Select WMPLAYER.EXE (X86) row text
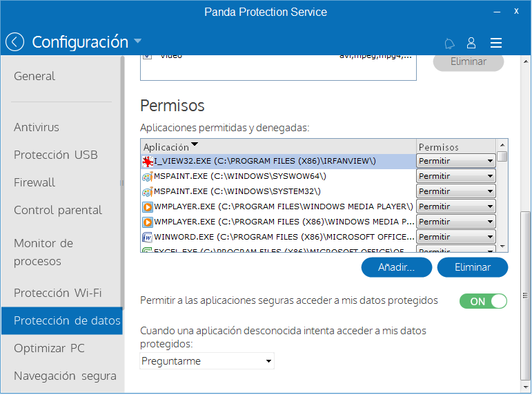Viewport: 532px width, 395px height. click(284, 222)
